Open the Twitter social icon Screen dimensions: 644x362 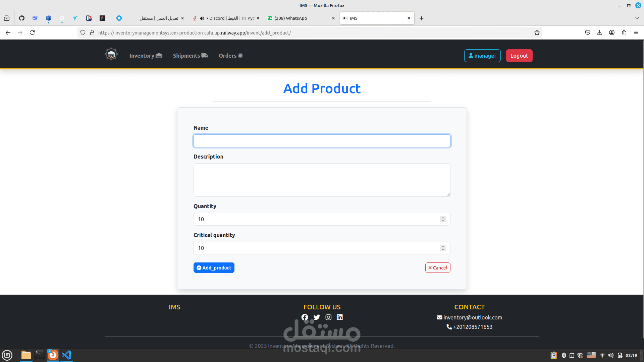[x=317, y=317]
